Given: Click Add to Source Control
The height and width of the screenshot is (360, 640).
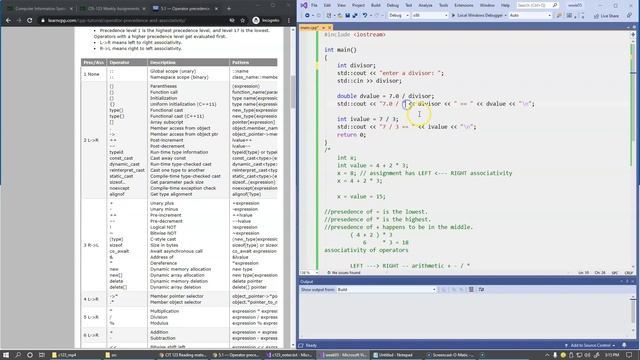Looking at the screenshot, I should 590,345.
